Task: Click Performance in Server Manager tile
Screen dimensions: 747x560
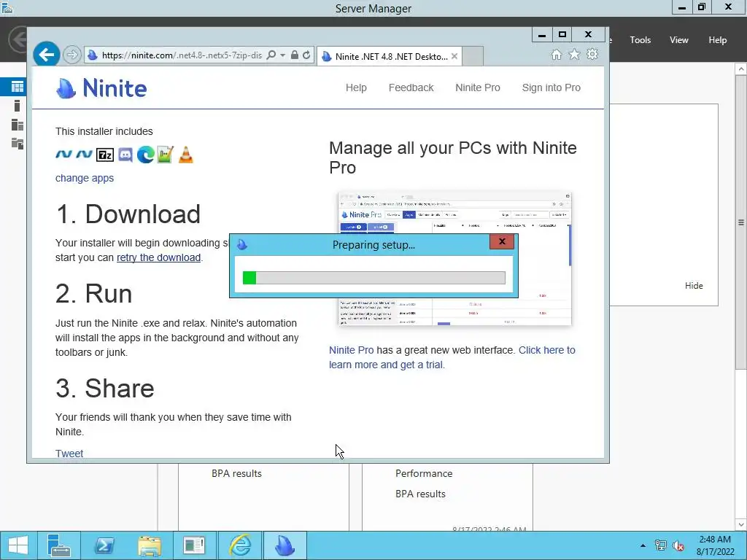Action: pos(424,473)
